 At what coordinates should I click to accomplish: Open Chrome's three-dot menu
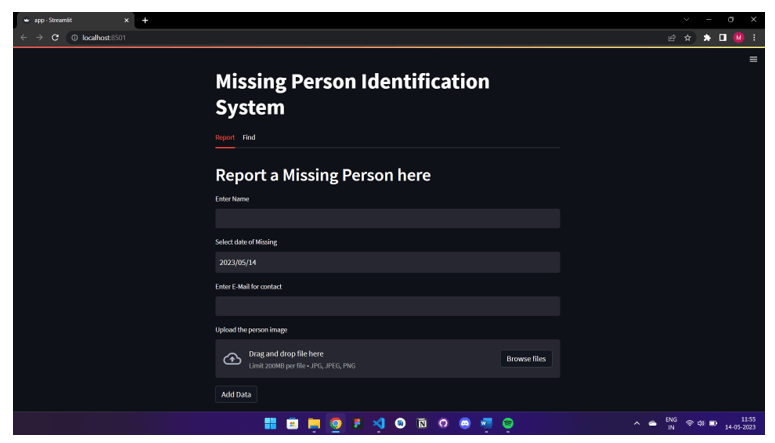753,38
